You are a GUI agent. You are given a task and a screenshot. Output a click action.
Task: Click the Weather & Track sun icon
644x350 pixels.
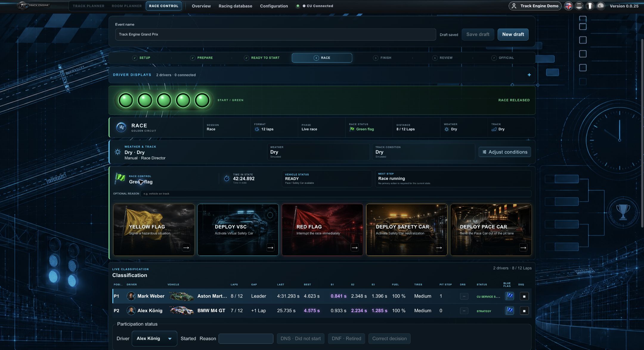[x=118, y=152]
